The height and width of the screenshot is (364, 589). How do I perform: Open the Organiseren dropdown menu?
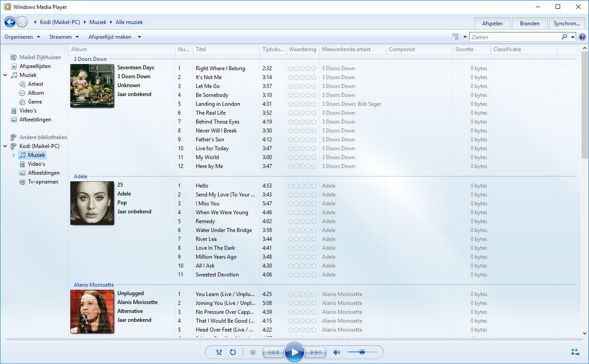click(x=22, y=37)
